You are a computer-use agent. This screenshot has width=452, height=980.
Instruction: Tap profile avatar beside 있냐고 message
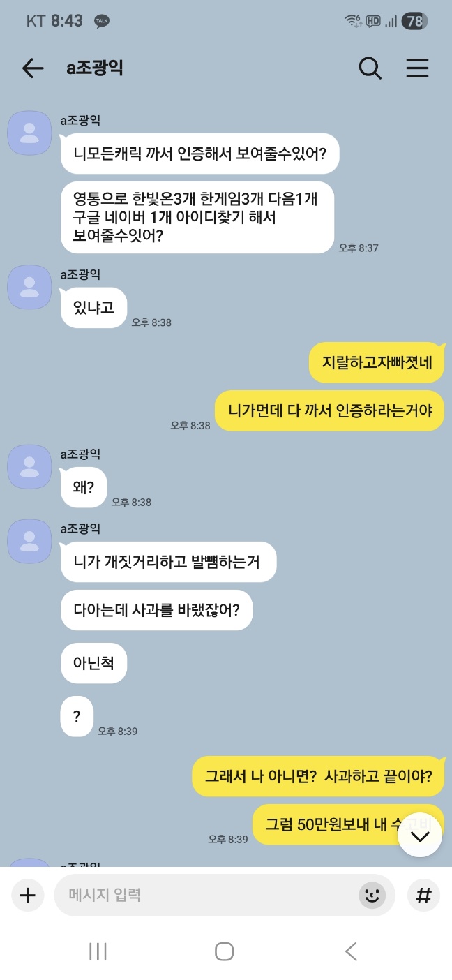[x=29, y=287]
